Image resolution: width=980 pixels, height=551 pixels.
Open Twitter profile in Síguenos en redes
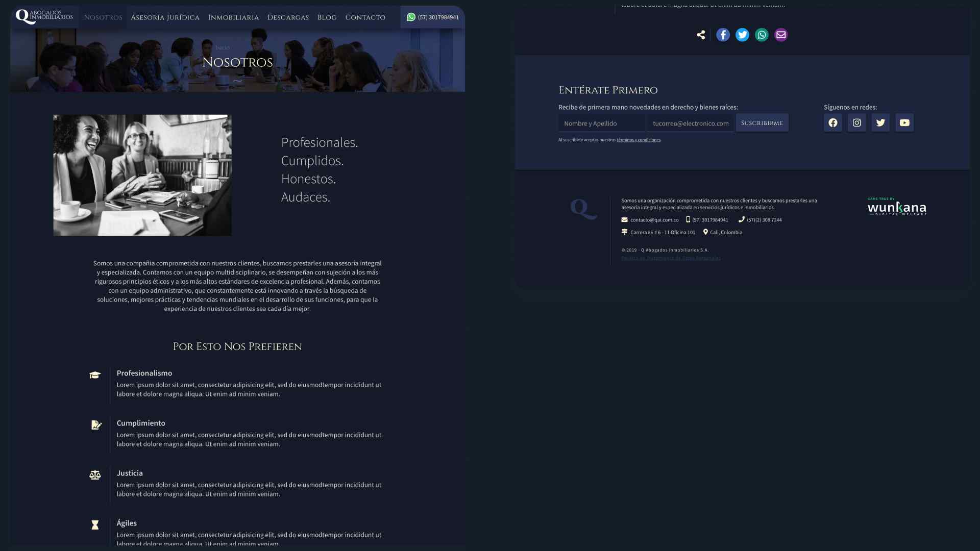coord(880,122)
